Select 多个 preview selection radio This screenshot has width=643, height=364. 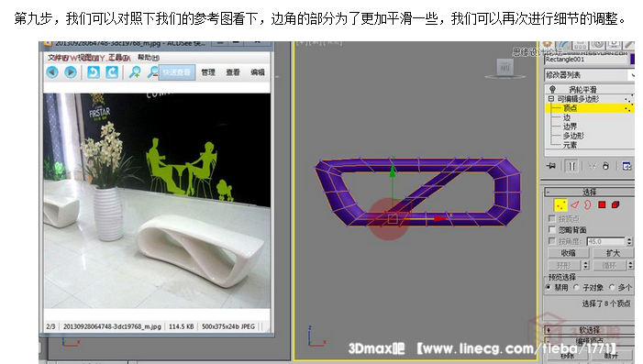[x=612, y=287]
